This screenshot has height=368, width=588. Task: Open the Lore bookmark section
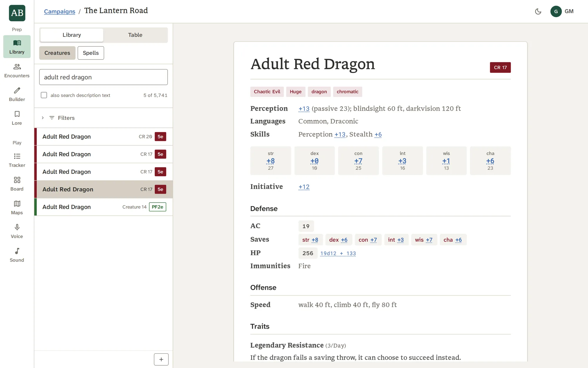[x=17, y=118]
